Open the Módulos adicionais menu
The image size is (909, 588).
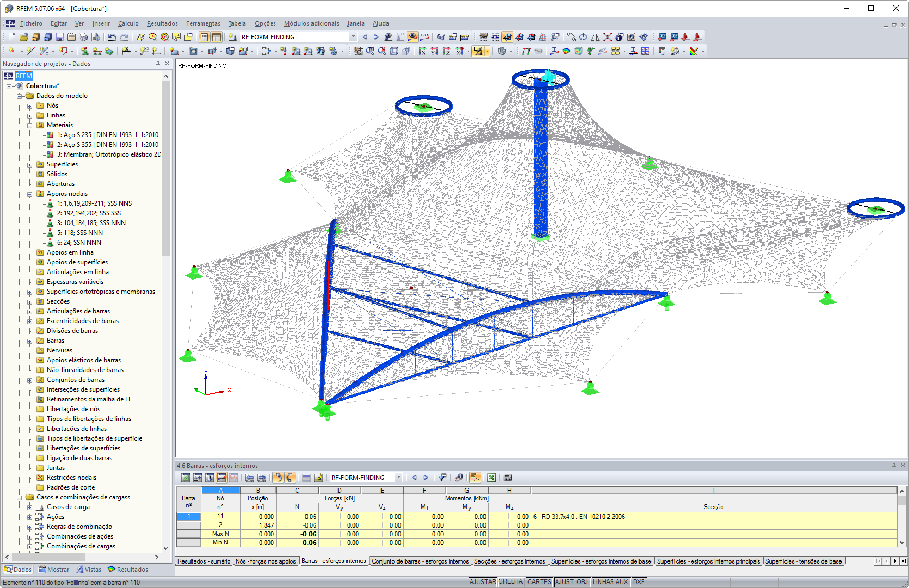[311, 23]
